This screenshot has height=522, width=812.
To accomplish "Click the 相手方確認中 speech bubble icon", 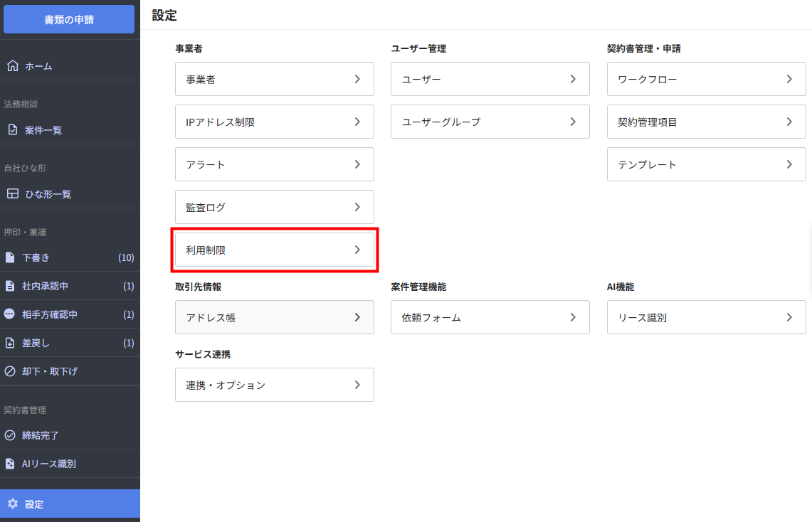I will click(x=10, y=314).
